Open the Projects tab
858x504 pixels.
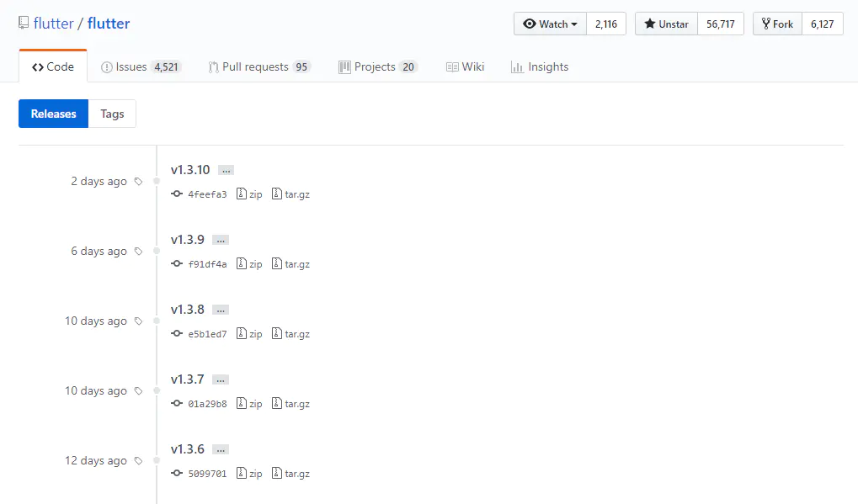tap(378, 66)
